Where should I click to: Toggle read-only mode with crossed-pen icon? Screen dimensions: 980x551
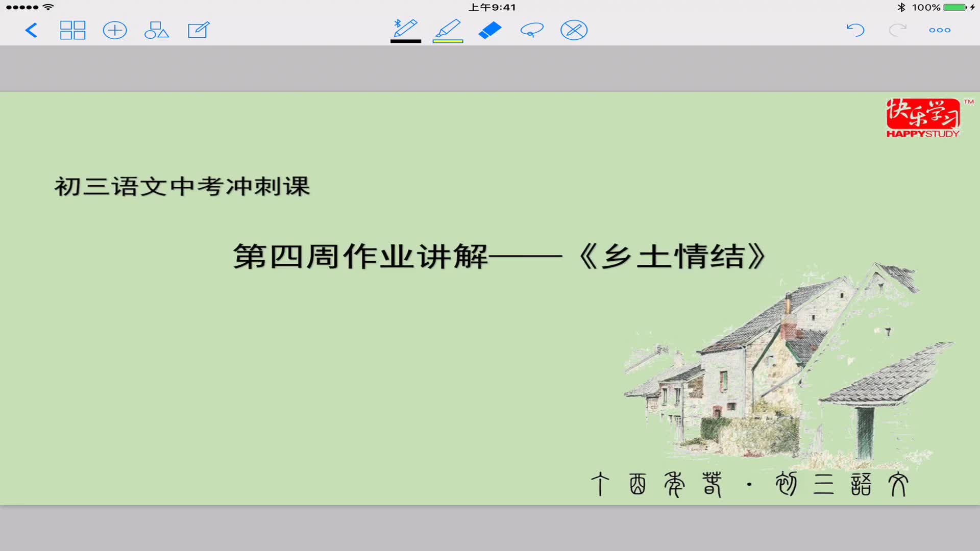point(573,30)
